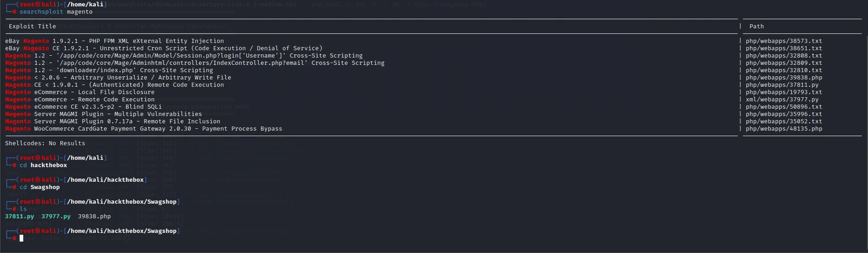This screenshot has height=253, width=868.
Task: Click the 37977.py file name
Action: click(x=56, y=216)
